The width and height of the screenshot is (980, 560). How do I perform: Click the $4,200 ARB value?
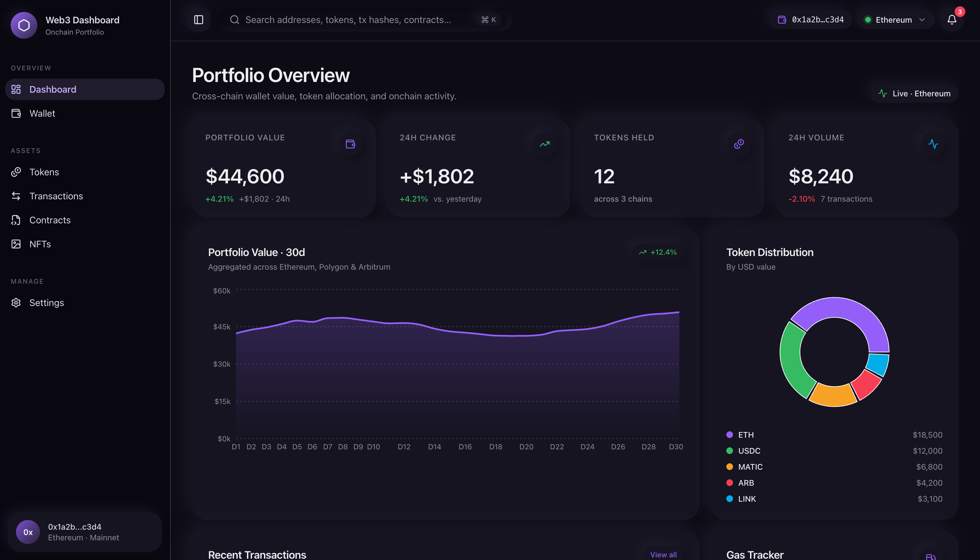pos(929,483)
